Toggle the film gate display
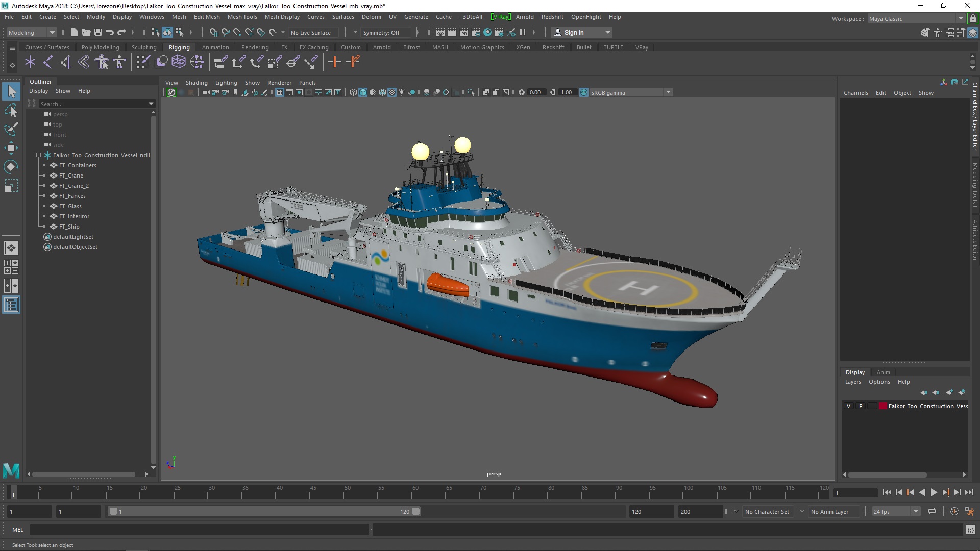Image resolution: width=980 pixels, height=551 pixels. [x=289, y=92]
